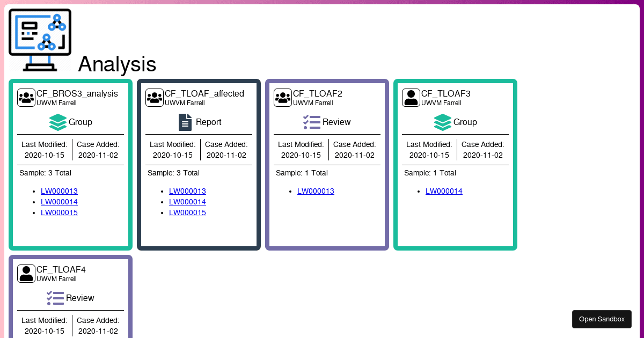Click the Group stack icon on CF_TLOAF3
This screenshot has height=338, width=644.
[442, 122]
